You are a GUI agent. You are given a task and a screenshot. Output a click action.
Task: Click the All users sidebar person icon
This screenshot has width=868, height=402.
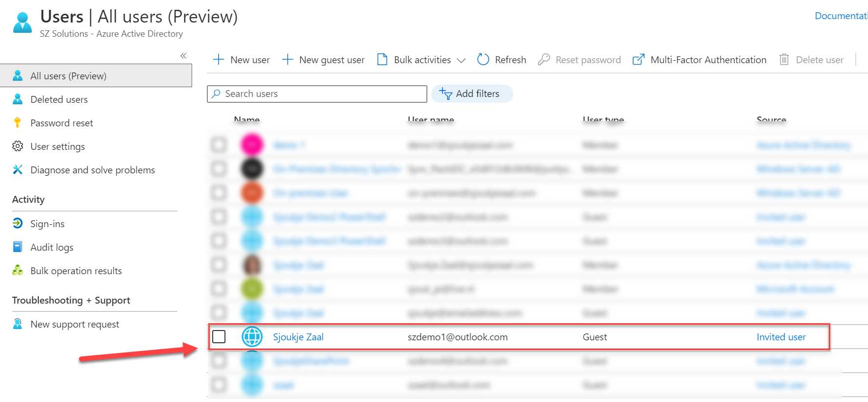click(x=18, y=75)
